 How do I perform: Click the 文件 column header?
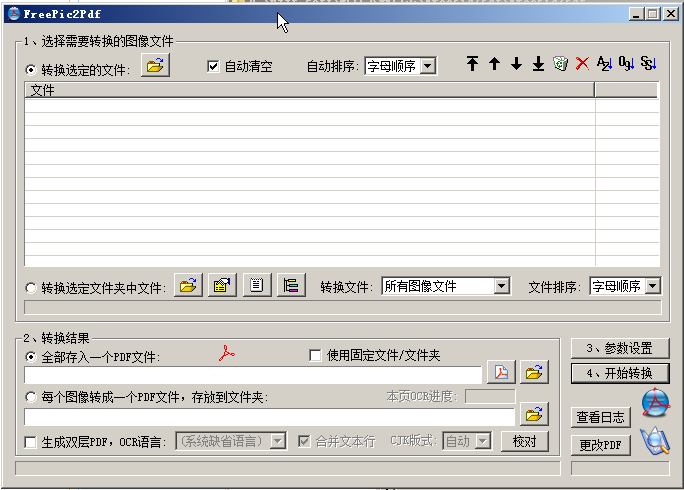(x=310, y=90)
